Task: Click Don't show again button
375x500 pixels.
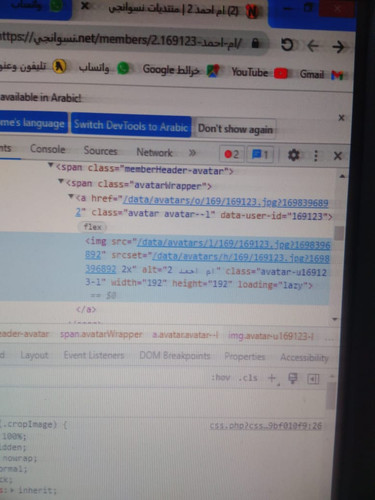Action: click(235, 129)
